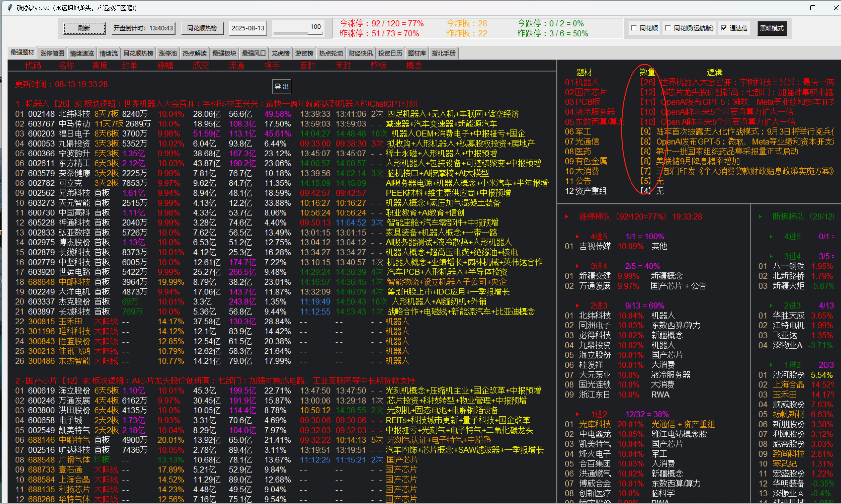Switch to the 最强板块 tab
Screen dimensions: 841x504
pos(224,53)
